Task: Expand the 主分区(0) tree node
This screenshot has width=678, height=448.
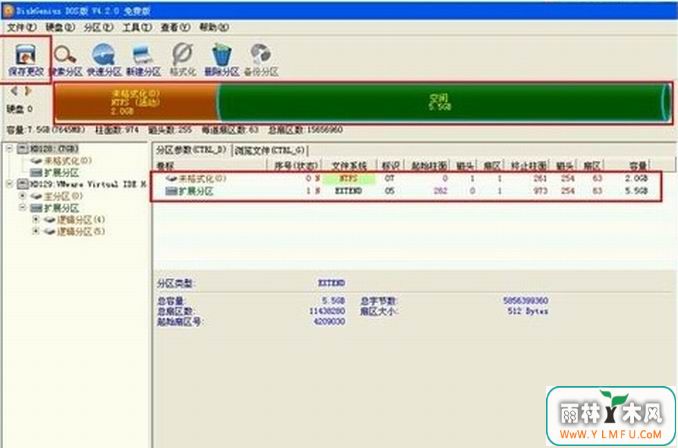Action: 22,196
